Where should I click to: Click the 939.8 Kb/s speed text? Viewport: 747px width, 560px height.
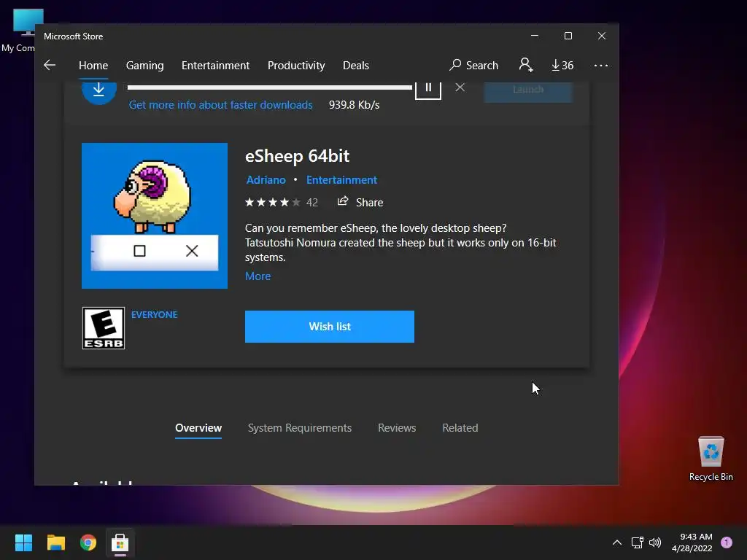click(x=354, y=105)
